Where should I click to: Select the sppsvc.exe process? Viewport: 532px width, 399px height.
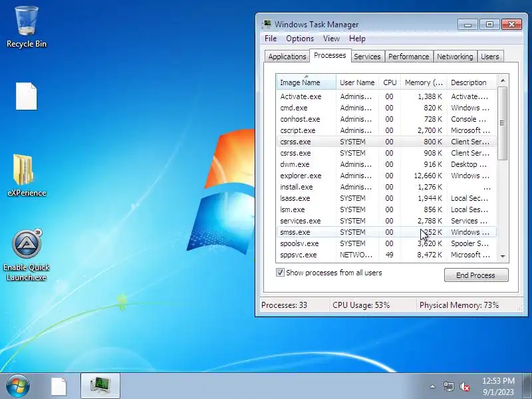[x=386, y=255]
